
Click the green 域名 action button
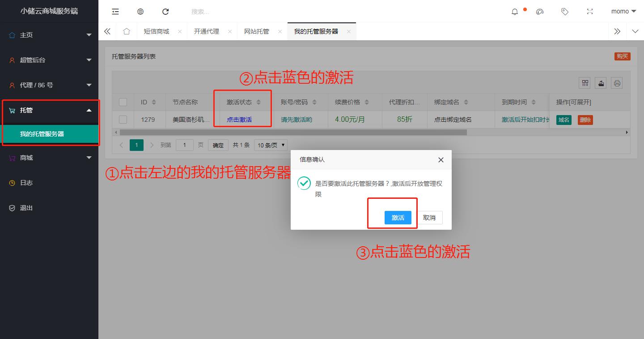pos(564,120)
